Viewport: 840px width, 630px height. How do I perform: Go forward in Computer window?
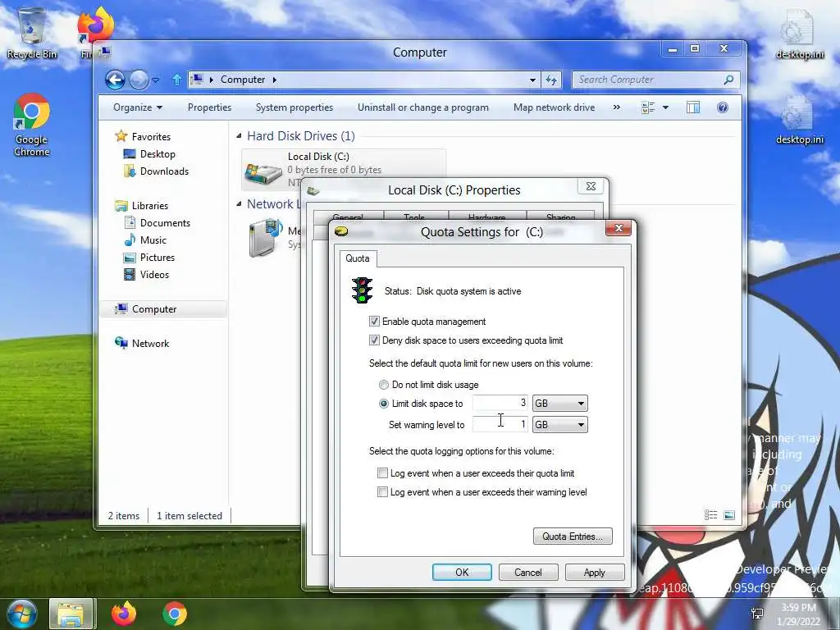(139, 80)
